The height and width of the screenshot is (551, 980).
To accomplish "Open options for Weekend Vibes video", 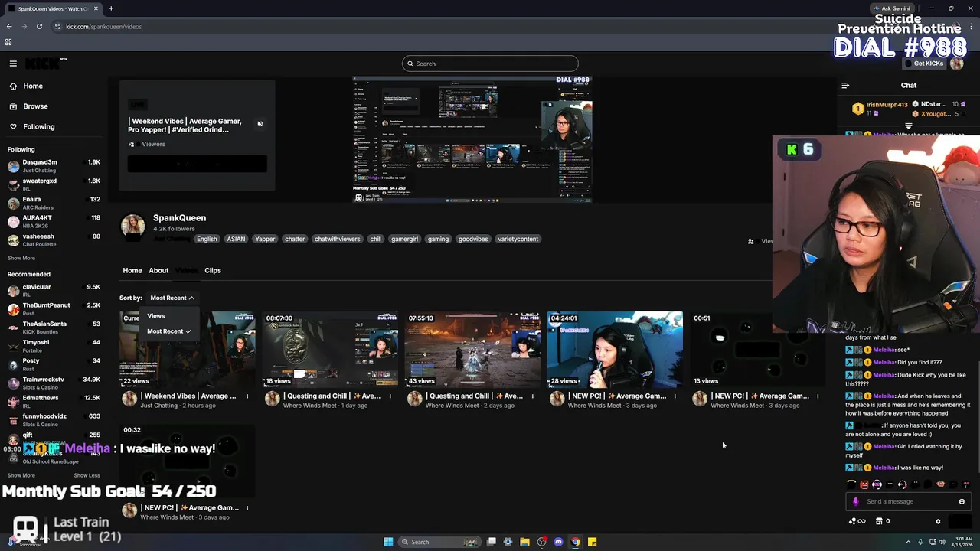I will click(x=247, y=396).
